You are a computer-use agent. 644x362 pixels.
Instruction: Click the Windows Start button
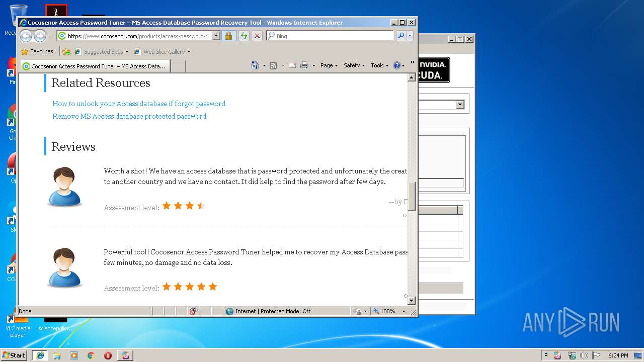[x=14, y=355]
